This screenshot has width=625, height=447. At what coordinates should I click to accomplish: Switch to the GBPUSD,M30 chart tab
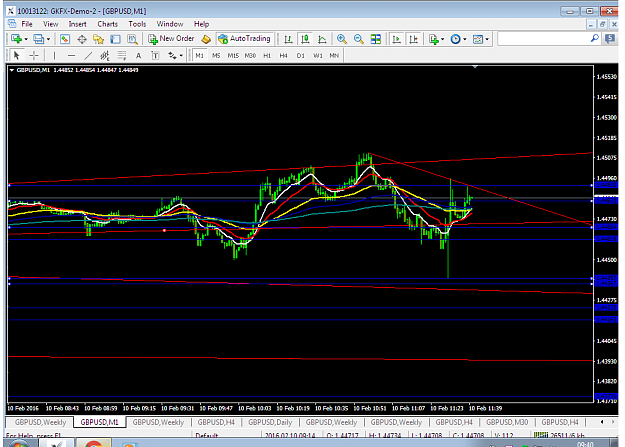(507, 422)
